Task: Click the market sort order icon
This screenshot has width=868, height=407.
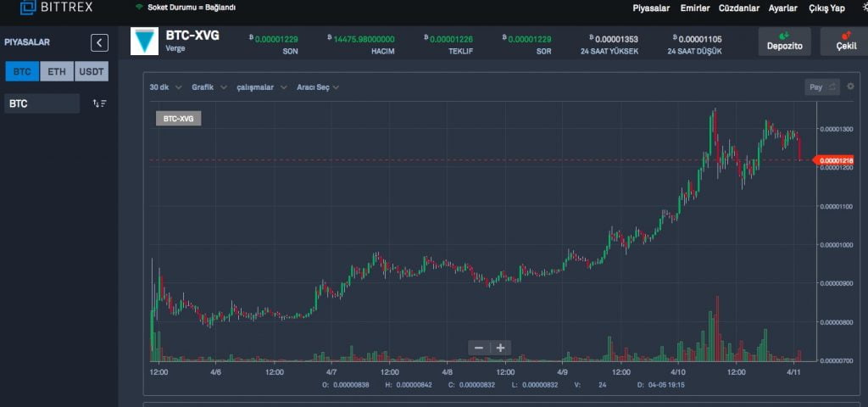Action: [x=99, y=103]
